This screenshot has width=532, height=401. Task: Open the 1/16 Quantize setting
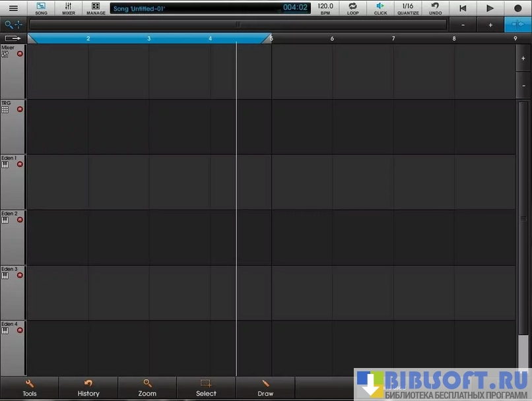408,9
